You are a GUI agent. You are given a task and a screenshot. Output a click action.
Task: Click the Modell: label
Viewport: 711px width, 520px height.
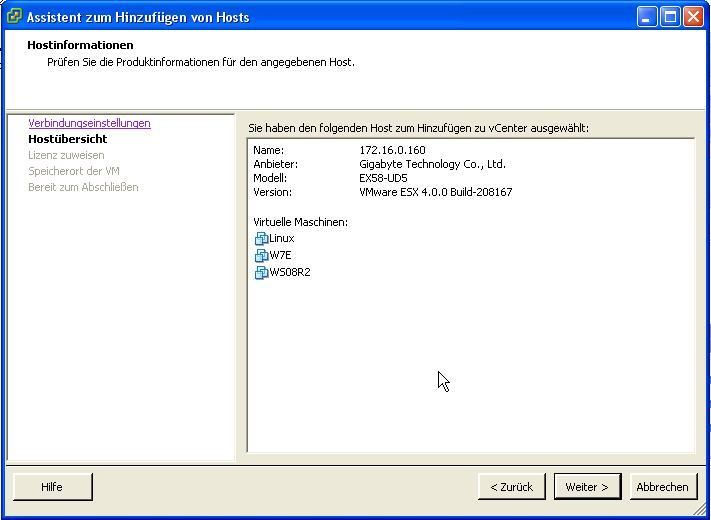tap(270, 178)
